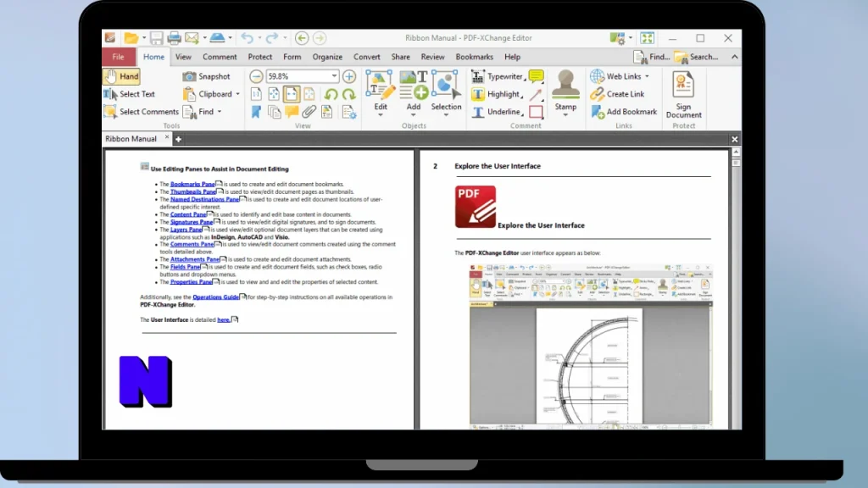Rotate view counter-clockwise
The image size is (868, 488).
(x=331, y=94)
